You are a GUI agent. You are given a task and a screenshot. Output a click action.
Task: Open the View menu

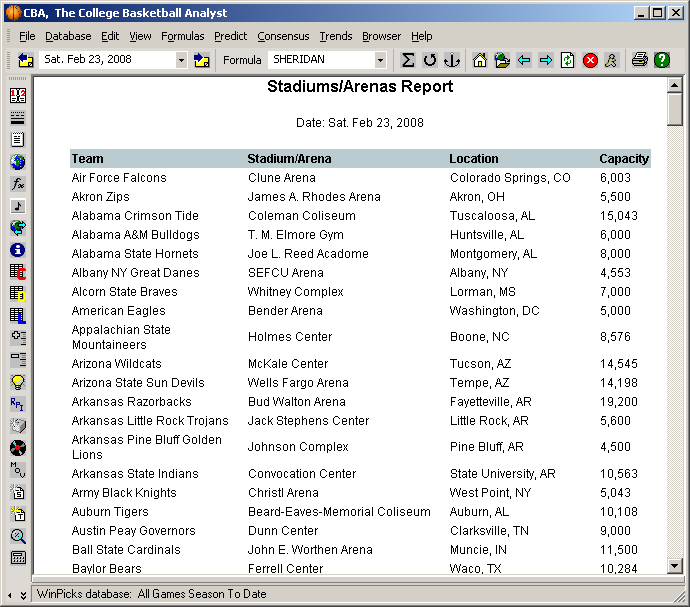point(140,36)
